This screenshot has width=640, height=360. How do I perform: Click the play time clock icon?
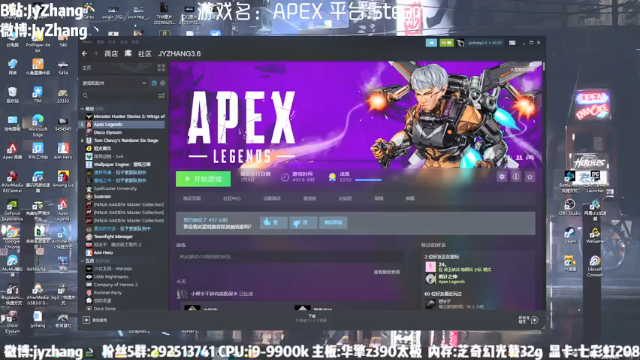(285, 177)
